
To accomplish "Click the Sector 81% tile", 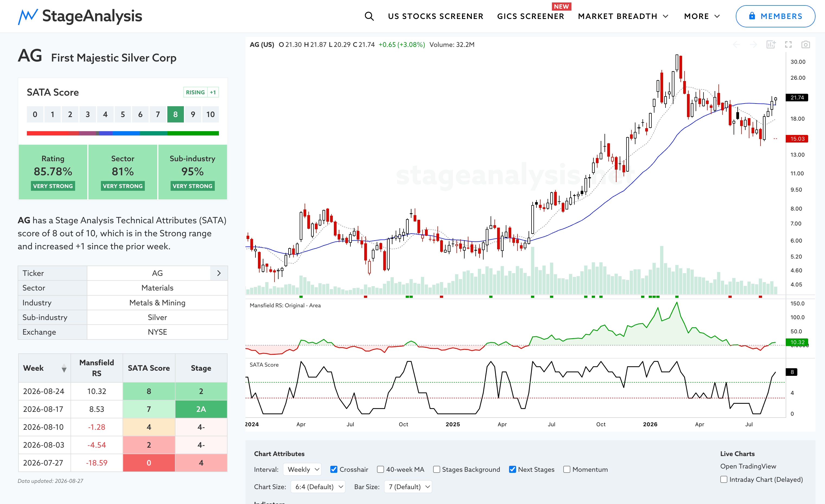I will coord(123,172).
